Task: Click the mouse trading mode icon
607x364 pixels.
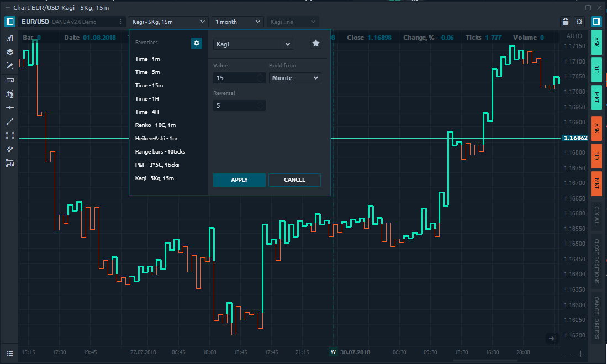Action: [565, 22]
